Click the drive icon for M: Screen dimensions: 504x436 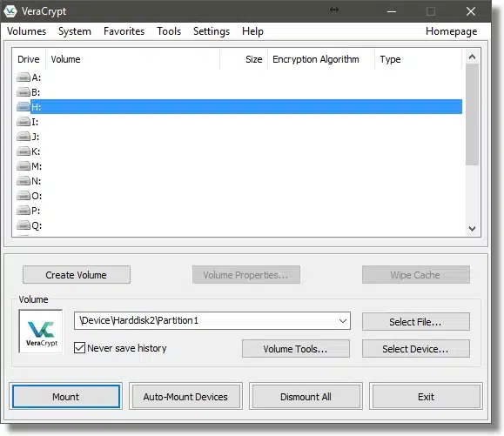click(24, 166)
